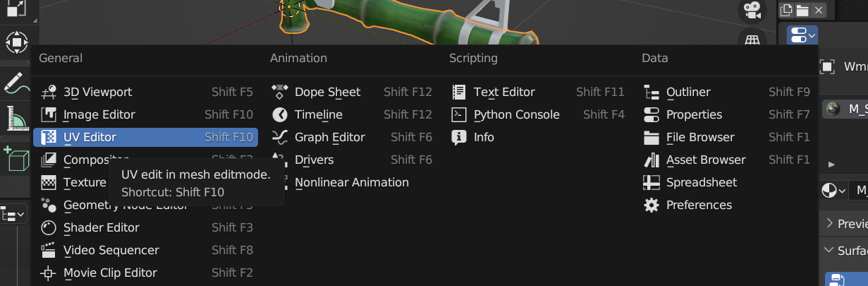Open the Timeline editor
Image resolution: width=868 pixels, height=286 pixels.
(318, 114)
